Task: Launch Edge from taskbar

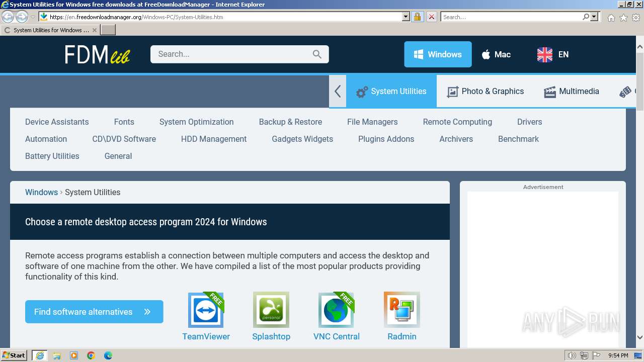Action: (x=108, y=355)
